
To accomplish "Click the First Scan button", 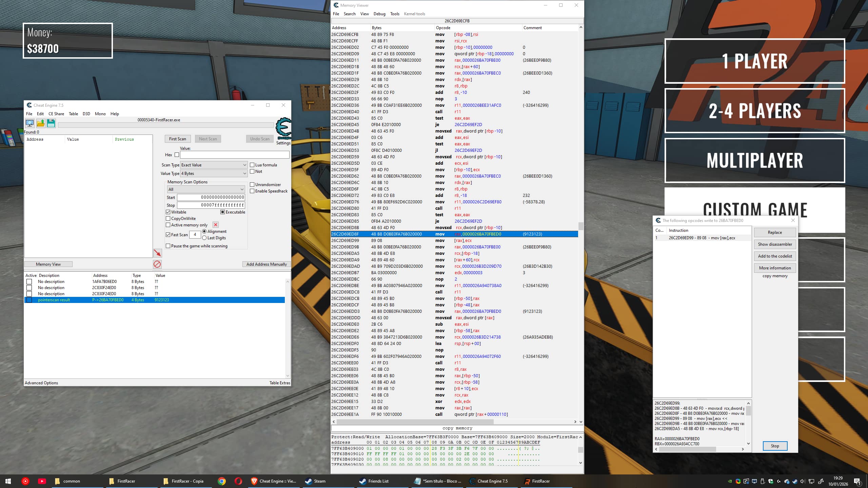I will (177, 139).
